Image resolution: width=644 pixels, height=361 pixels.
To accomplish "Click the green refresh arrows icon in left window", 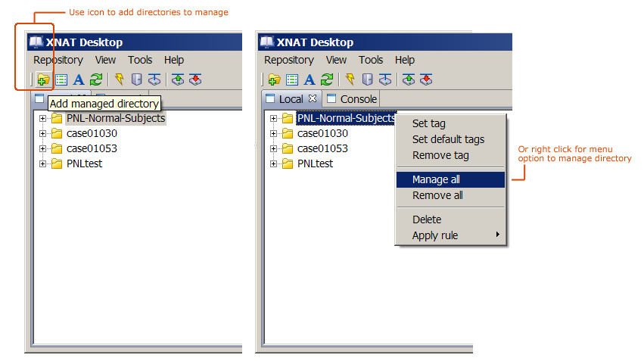I will pyautogui.click(x=96, y=79).
